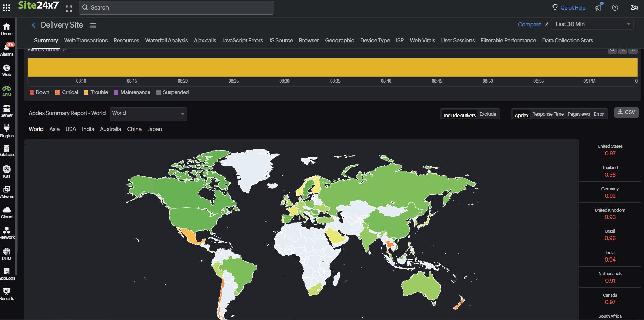Open AppLogs in the sidebar
Image resolution: width=644 pixels, height=320 pixels.
click(x=7, y=274)
